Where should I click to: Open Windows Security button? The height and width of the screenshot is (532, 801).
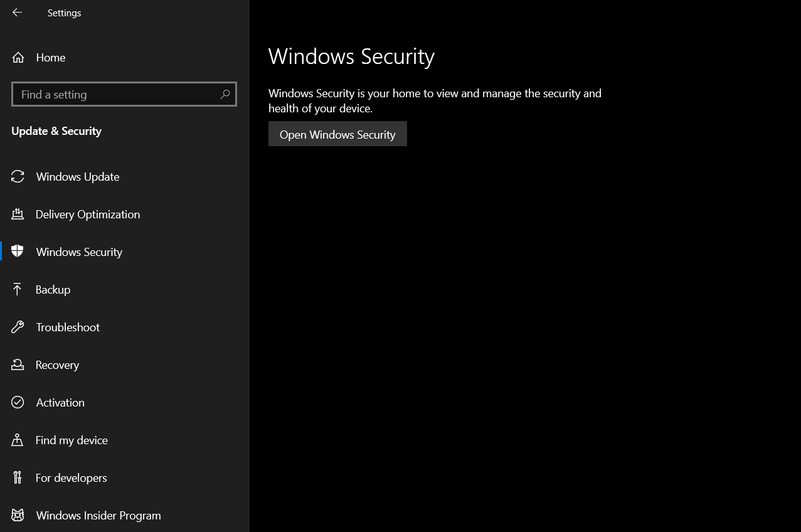point(337,134)
